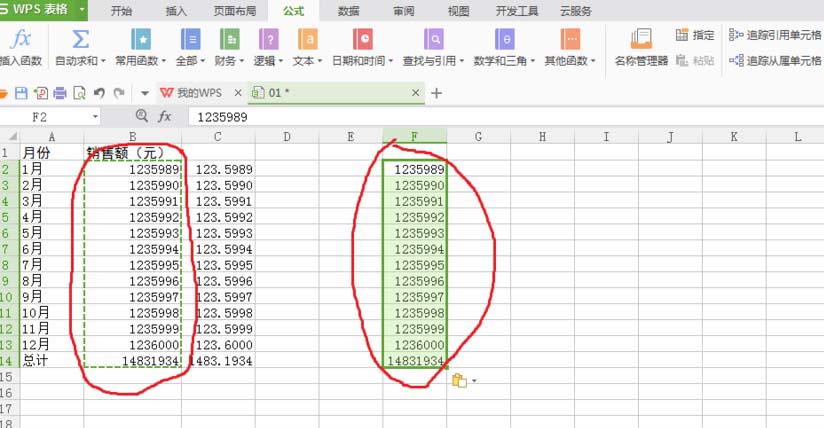
Task: Select cell B1 销售额（元）
Action: 132,153
